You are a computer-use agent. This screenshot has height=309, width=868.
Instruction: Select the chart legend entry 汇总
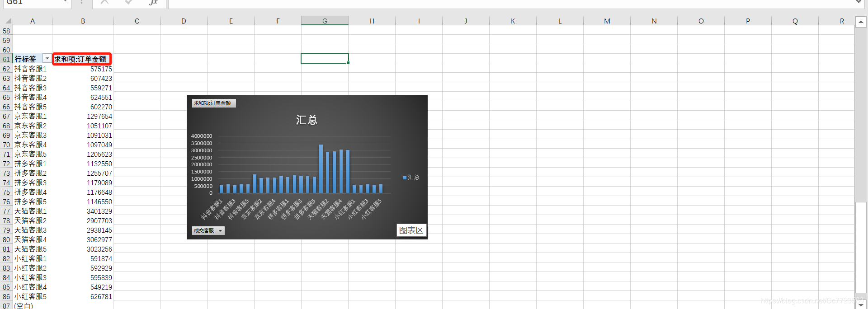click(411, 177)
